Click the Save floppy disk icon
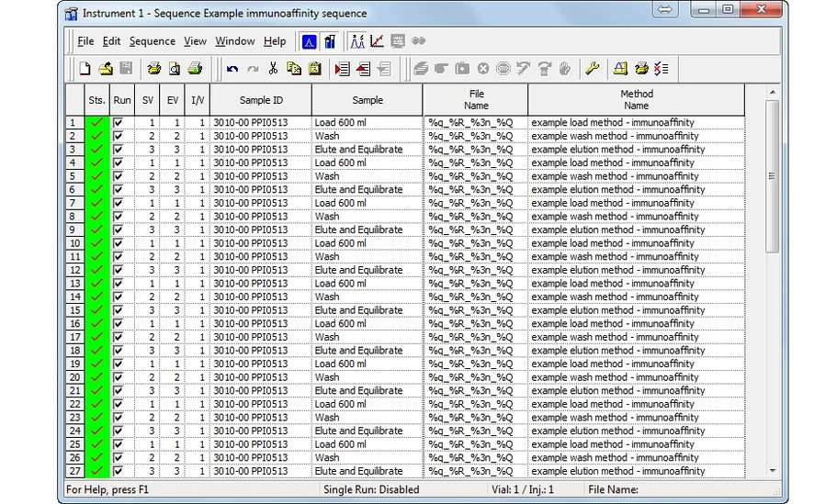Viewport: 837px width, 504px height. click(126, 69)
